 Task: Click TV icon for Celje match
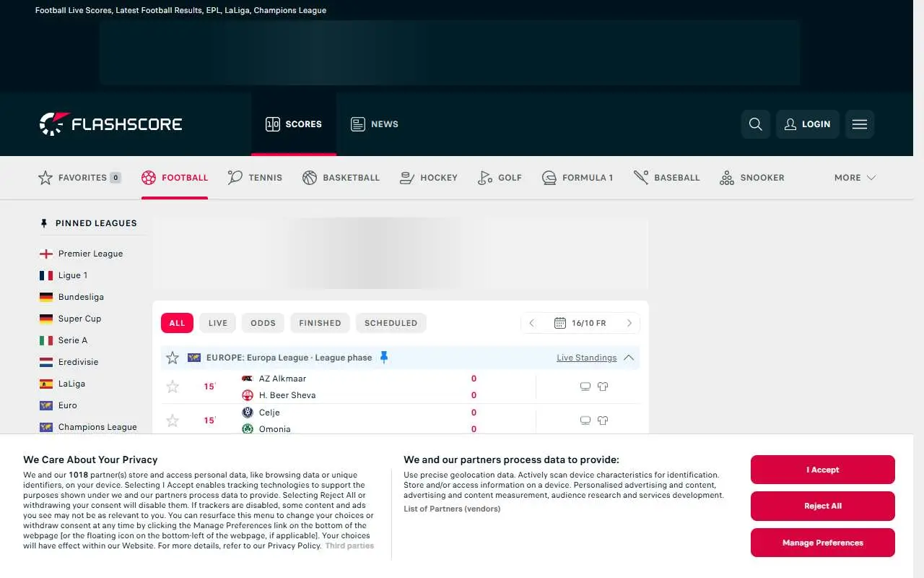point(585,420)
